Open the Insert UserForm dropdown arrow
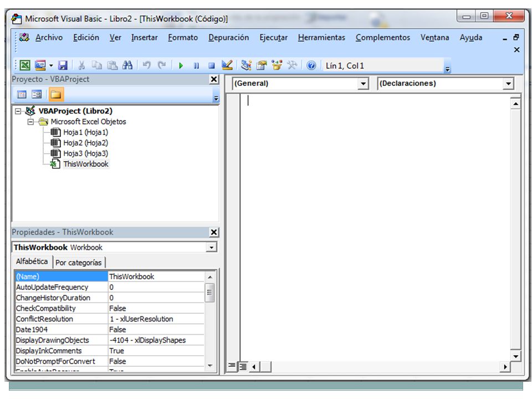Viewport: 532px width, 399px height. tap(51, 65)
